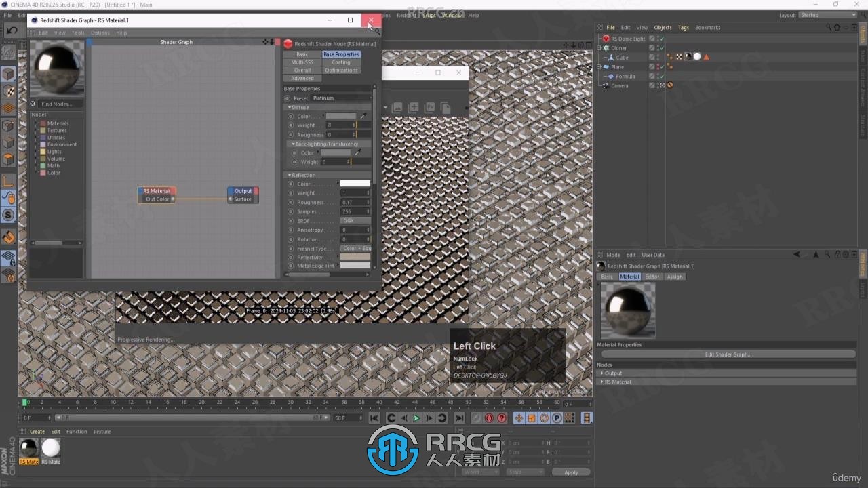868x488 pixels.
Task: Toggle the Cloner enabled green checkmark
Action: click(x=661, y=48)
